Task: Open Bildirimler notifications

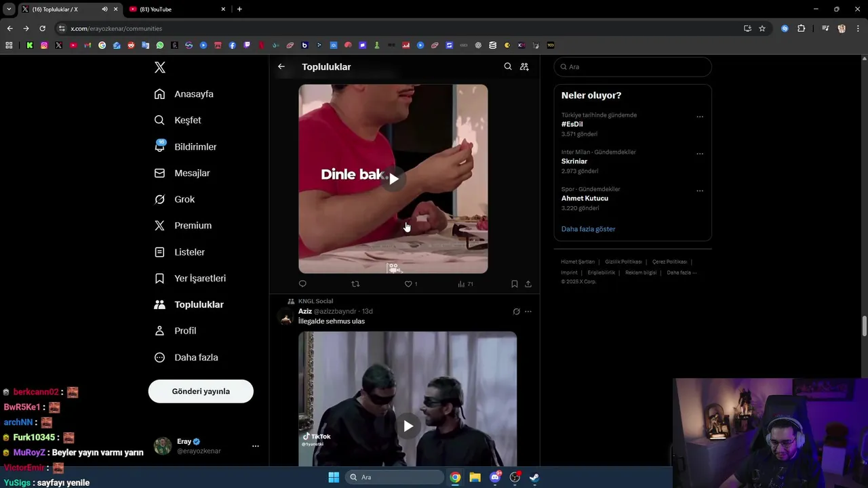Action: (x=185, y=146)
